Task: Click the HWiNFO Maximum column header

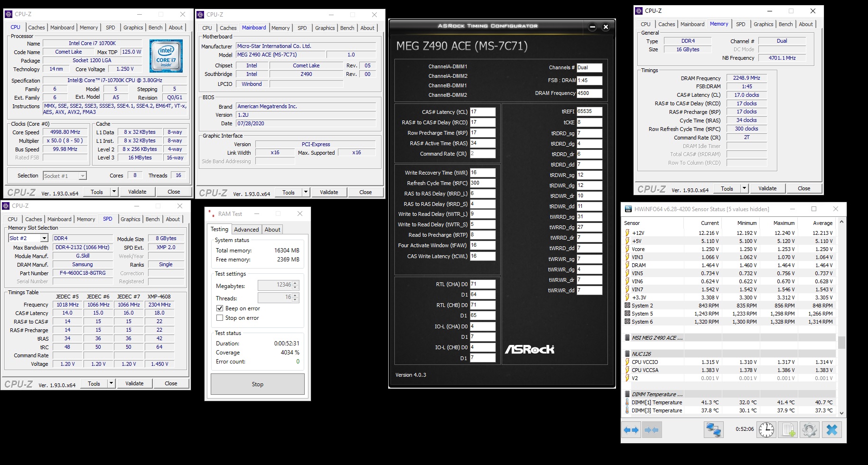Action: (x=784, y=223)
